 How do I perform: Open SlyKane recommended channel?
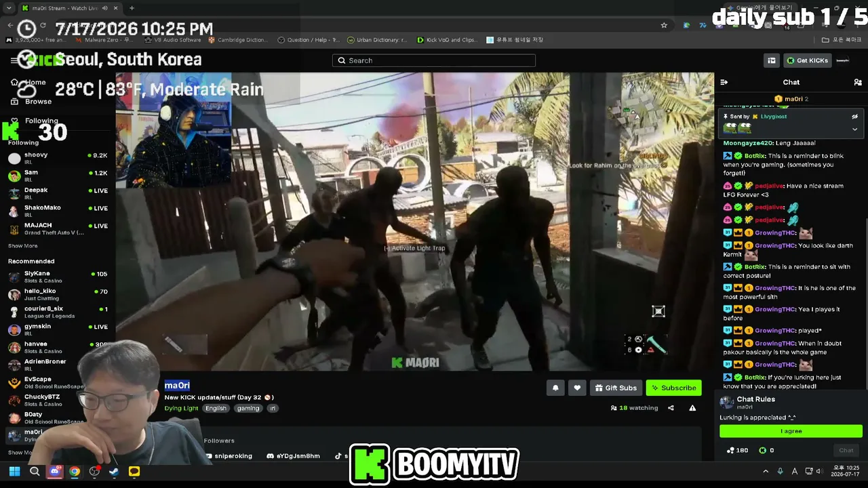coord(58,277)
